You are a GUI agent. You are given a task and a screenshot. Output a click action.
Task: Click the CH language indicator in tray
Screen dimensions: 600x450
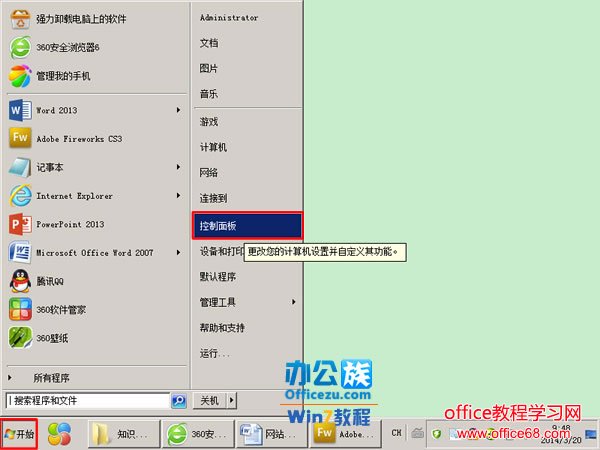point(396,433)
